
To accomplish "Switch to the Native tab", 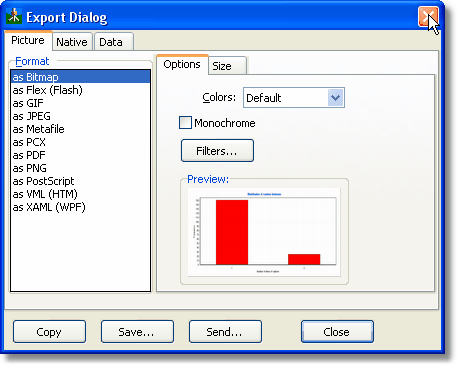I will point(72,42).
